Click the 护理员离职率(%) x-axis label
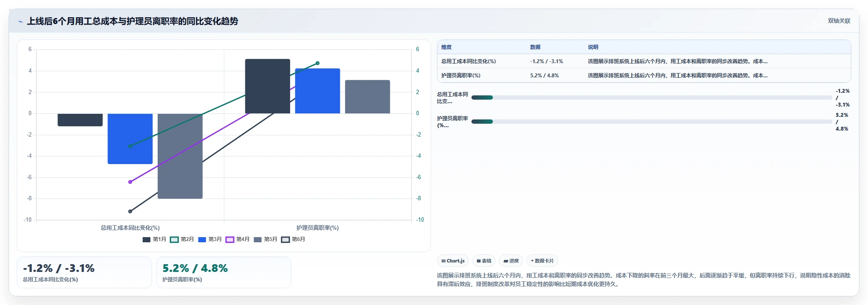Image resolution: width=868 pixels, height=305 pixels. coord(318,228)
